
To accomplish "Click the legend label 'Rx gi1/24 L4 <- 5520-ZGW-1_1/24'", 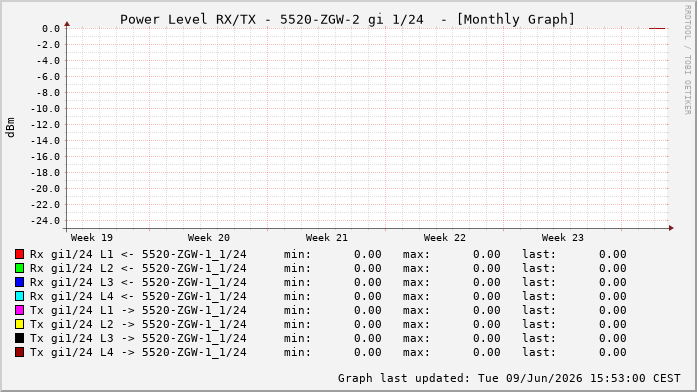I will coord(138,296).
